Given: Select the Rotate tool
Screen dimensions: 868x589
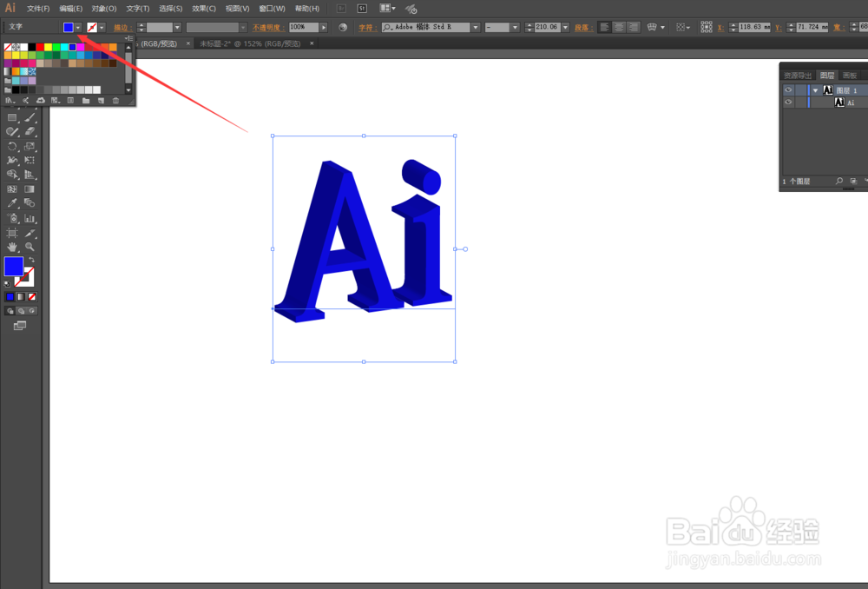Looking at the screenshot, I should coord(12,146).
